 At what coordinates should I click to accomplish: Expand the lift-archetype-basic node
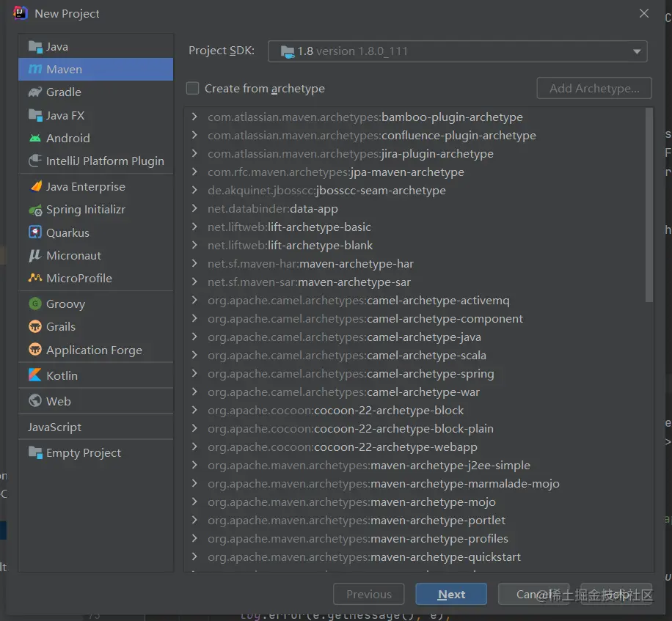pyautogui.click(x=194, y=227)
